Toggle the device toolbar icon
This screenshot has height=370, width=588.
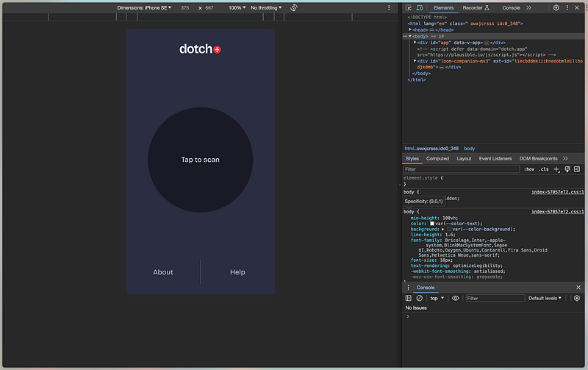[x=420, y=7]
